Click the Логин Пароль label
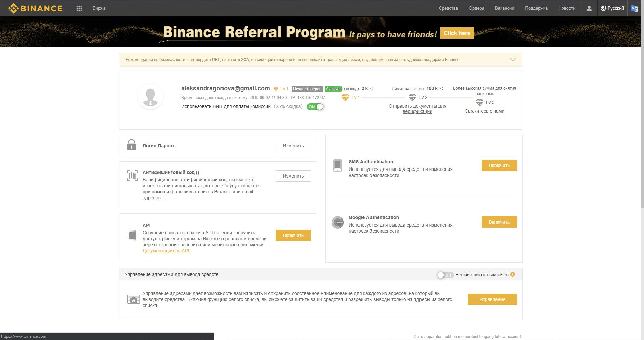This screenshot has width=644, height=340. click(x=159, y=146)
